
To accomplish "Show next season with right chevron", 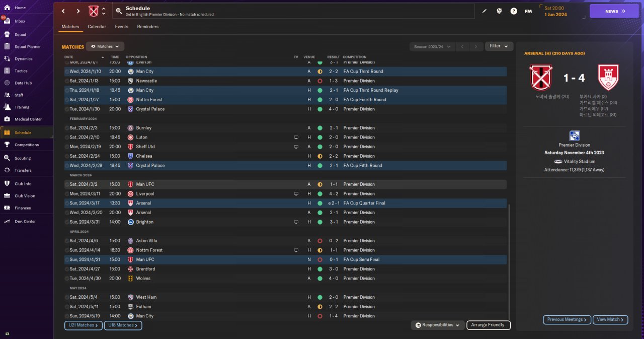I will (x=476, y=46).
